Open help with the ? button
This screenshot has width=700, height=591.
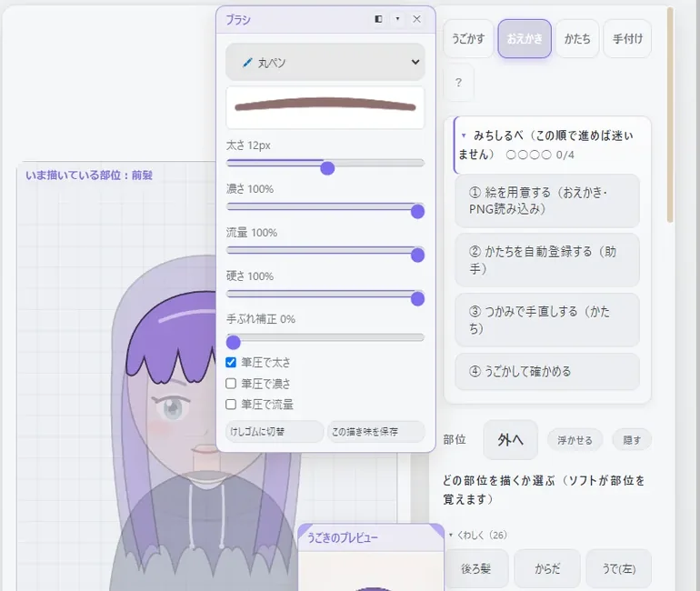point(458,83)
